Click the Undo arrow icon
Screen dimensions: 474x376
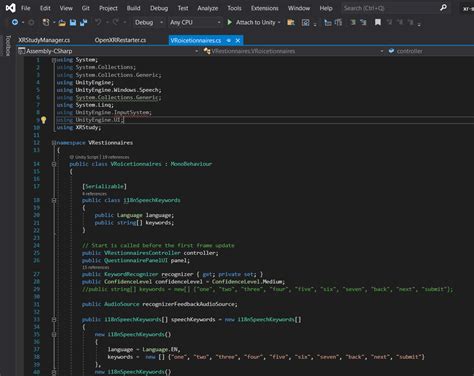98,22
